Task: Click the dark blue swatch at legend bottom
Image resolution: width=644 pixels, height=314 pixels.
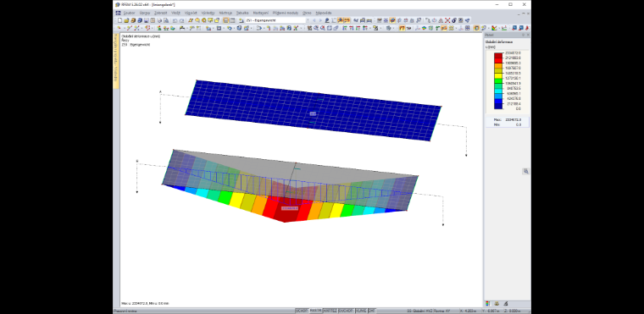Action: [498, 107]
